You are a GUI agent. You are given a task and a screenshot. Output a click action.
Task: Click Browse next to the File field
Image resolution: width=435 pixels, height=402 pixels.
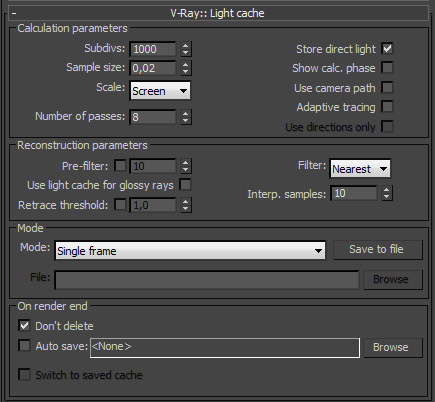(x=393, y=279)
